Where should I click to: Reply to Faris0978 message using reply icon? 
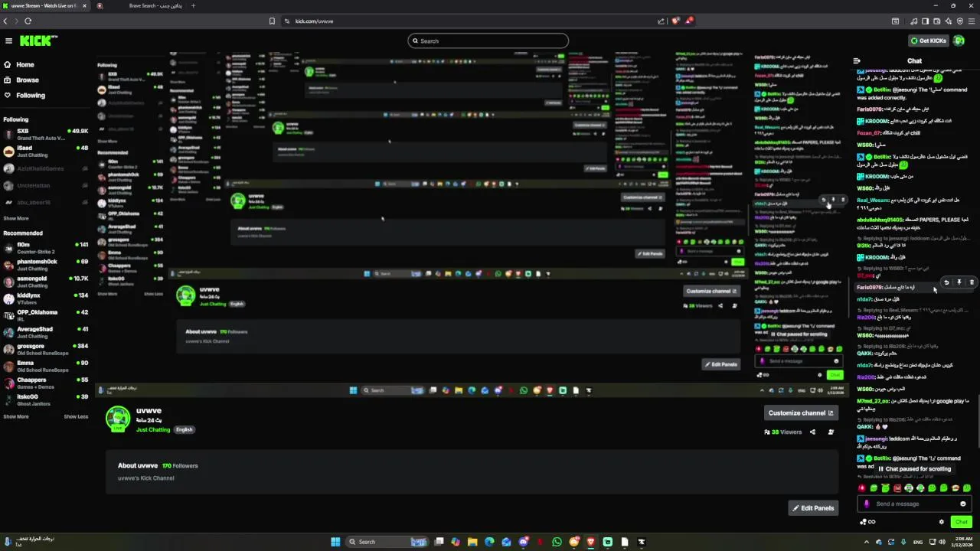(946, 282)
